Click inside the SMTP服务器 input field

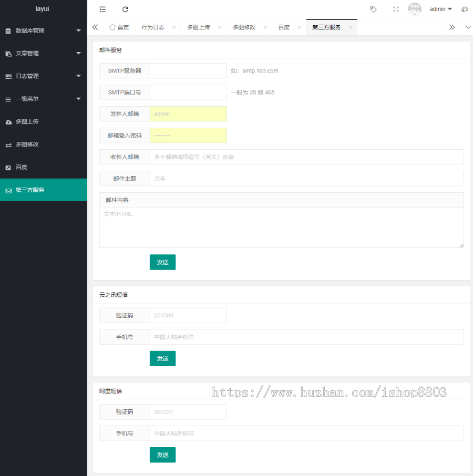pyautogui.click(x=188, y=70)
